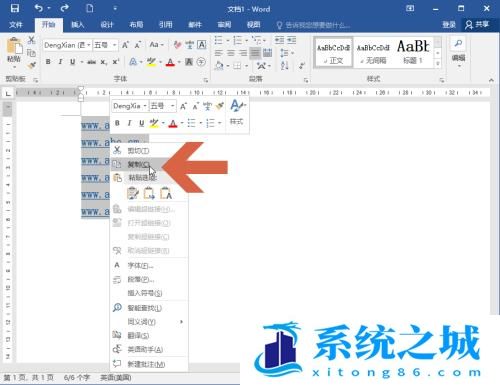The image size is (500, 385).
Task: Click the Copy icon in the ribbon clipboard group
Action: (31, 53)
